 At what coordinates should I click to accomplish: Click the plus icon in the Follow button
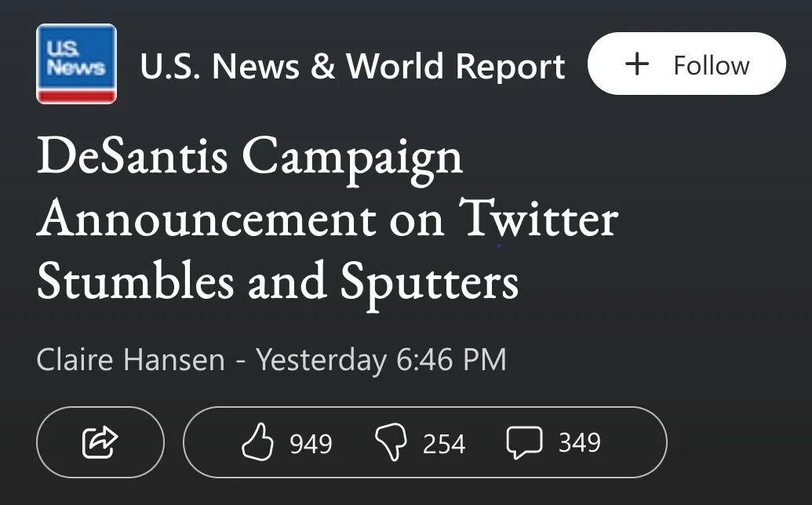tap(637, 64)
